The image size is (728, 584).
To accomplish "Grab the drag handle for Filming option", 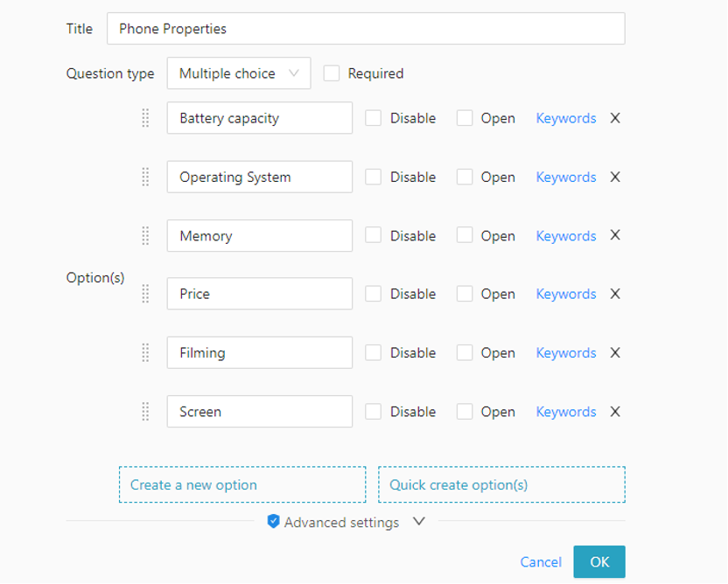I will click(x=145, y=352).
